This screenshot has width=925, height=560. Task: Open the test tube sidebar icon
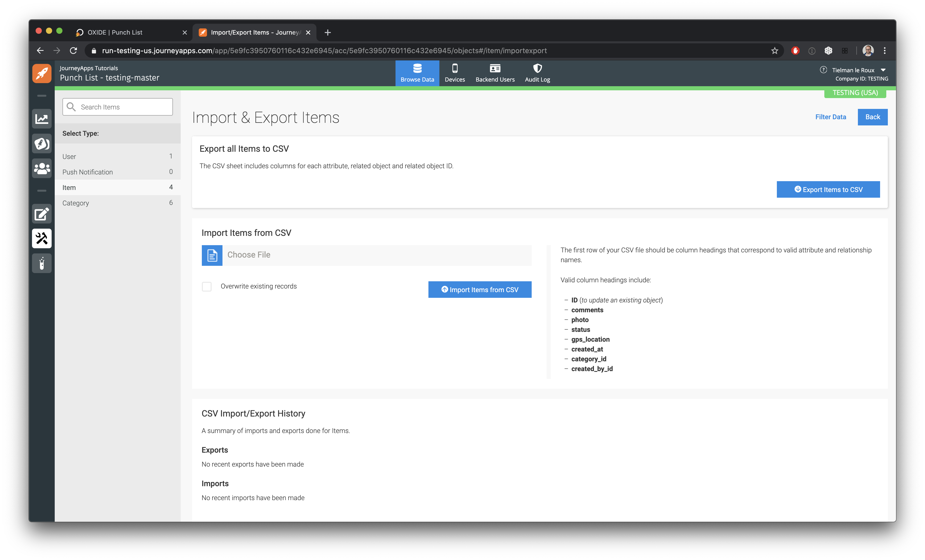(x=42, y=263)
